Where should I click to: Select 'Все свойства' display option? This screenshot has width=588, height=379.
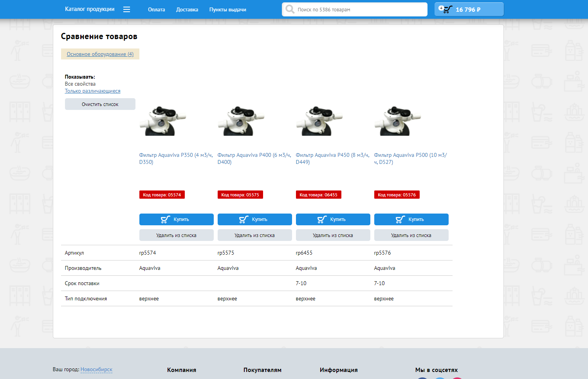(x=80, y=84)
